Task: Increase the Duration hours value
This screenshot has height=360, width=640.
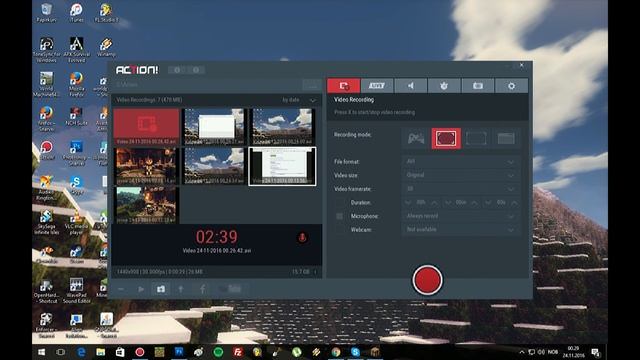Action: (434, 202)
